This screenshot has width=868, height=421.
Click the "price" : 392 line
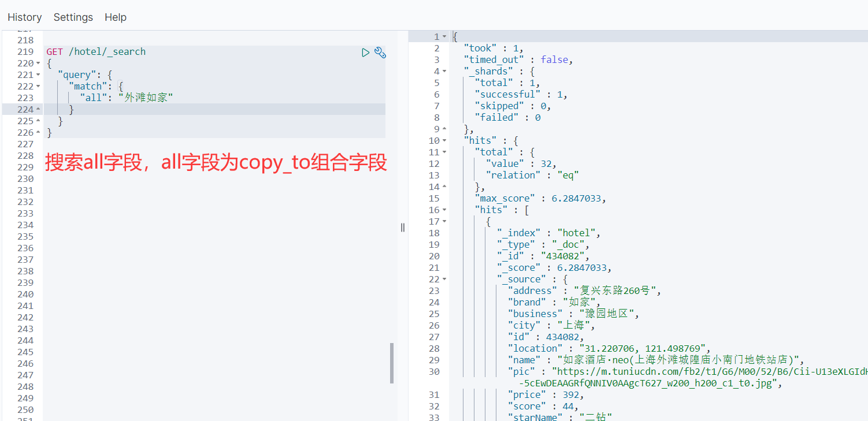546,395
